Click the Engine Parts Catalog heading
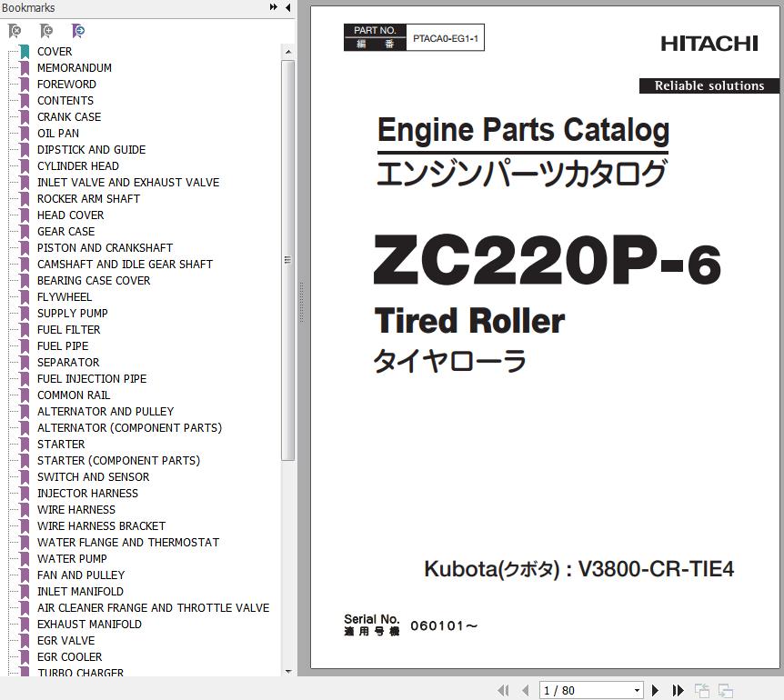This screenshot has height=700, width=784. pyautogui.click(x=523, y=130)
